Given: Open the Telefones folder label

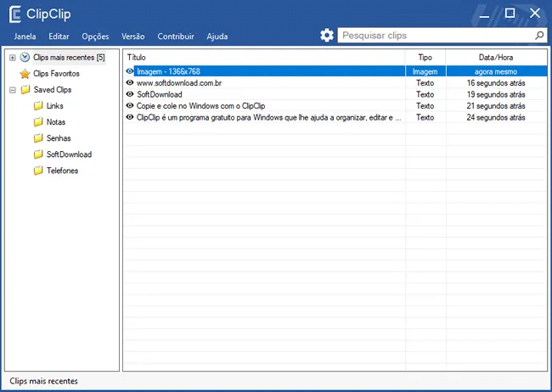Looking at the screenshot, I should (62, 171).
